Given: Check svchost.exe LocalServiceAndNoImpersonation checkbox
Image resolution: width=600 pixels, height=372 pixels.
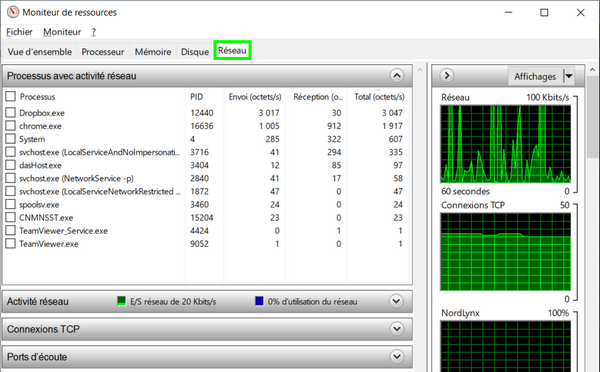Looking at the screenshot, I should (x=10, y=152).
